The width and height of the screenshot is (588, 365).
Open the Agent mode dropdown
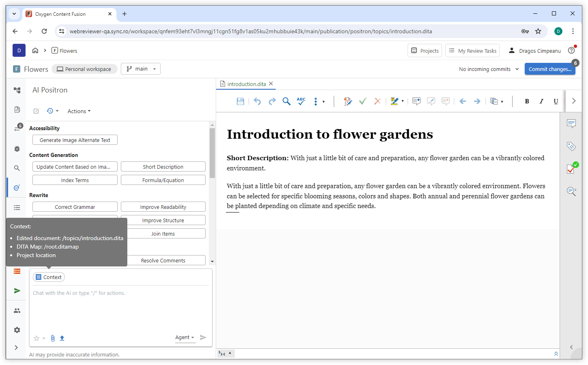(x=185, y=337)
